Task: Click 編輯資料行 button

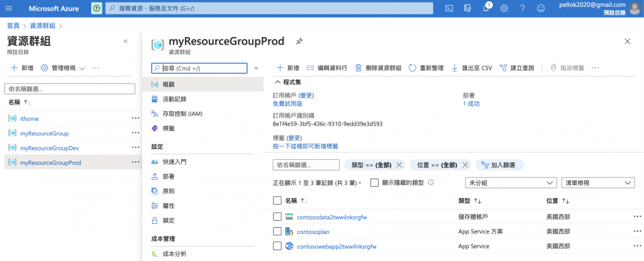Action: 327,68
